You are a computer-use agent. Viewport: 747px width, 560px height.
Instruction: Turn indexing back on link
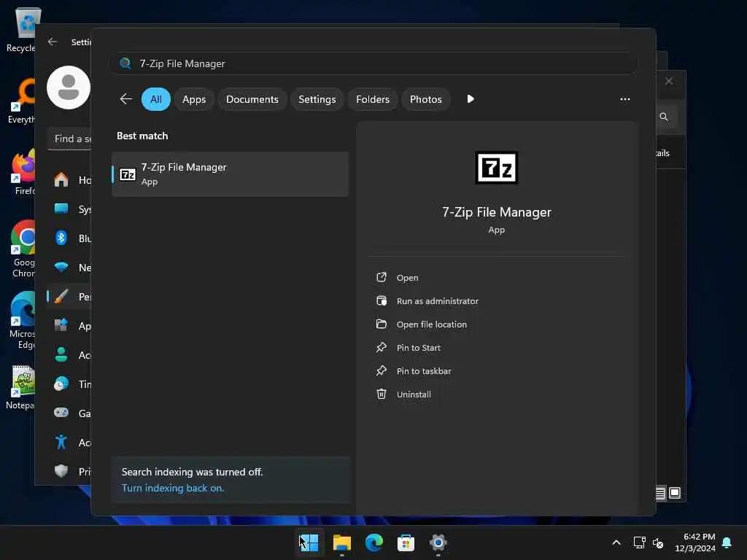click(172, 488)
